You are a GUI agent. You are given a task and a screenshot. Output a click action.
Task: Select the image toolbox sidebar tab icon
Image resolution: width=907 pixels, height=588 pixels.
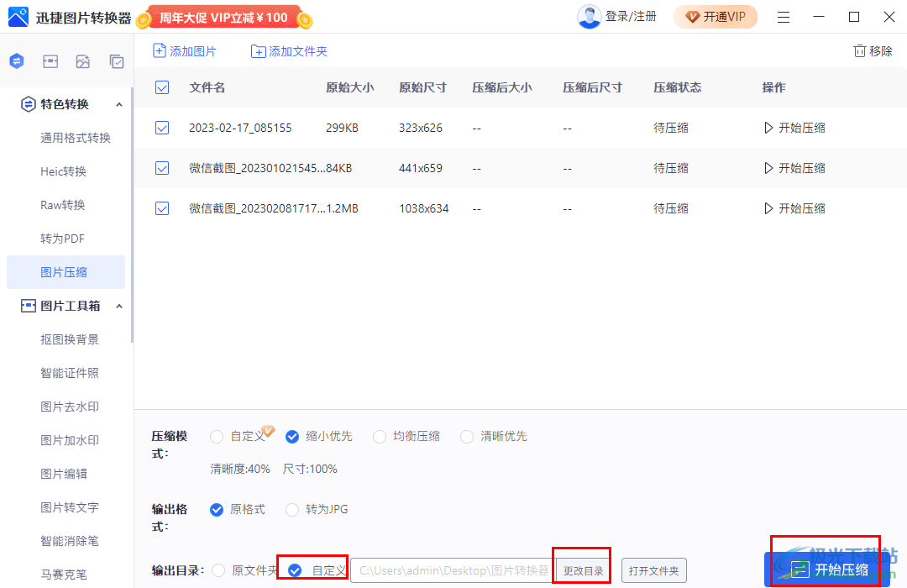50,61
